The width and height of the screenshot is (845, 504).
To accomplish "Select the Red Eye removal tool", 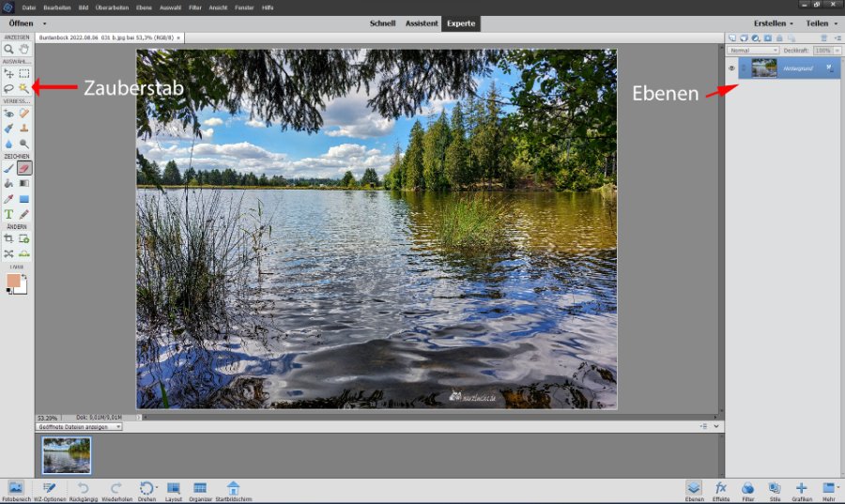I will click(x=8, y=113).
